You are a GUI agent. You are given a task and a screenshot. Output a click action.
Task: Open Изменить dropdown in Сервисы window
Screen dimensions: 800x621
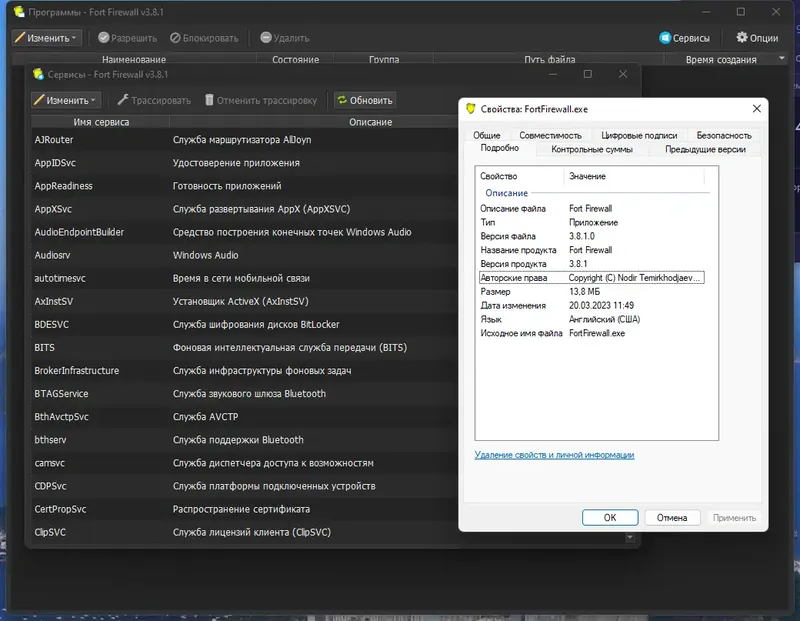click(66, 100)
